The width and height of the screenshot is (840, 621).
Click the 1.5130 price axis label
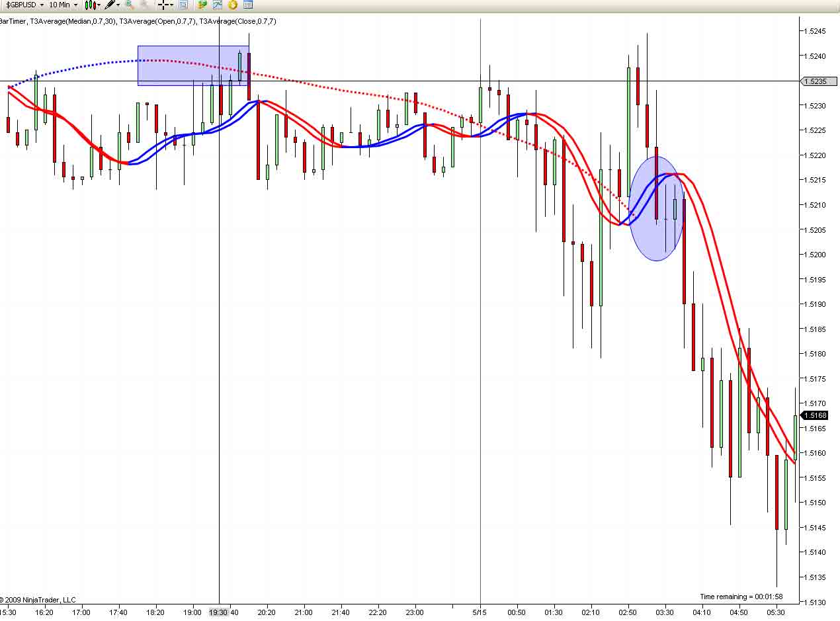click(x=816, y=602)
